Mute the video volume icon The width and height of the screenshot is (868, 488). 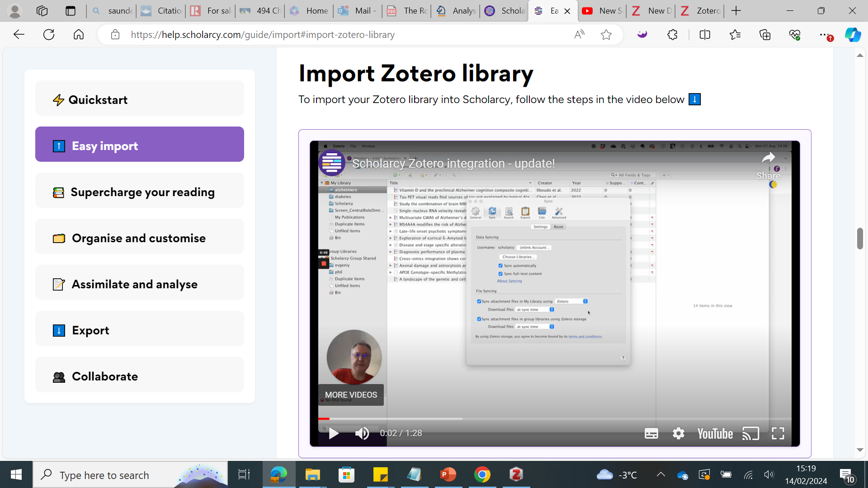pos(362,433)
